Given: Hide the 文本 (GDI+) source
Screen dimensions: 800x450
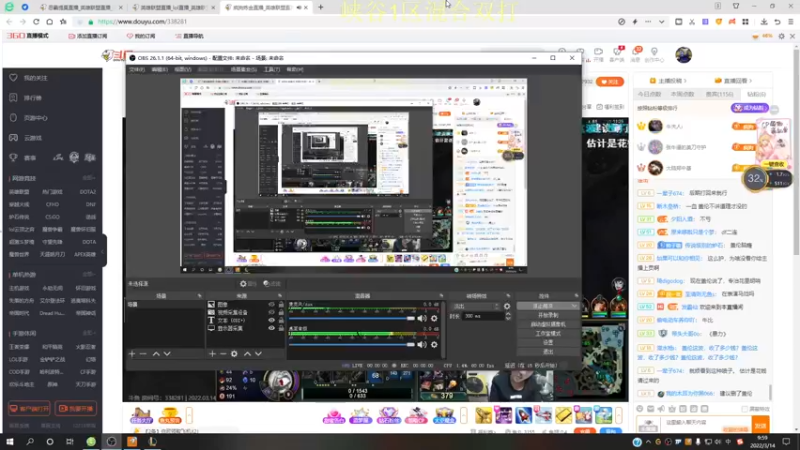Looking at the screenshot, I should coord(271,320).
